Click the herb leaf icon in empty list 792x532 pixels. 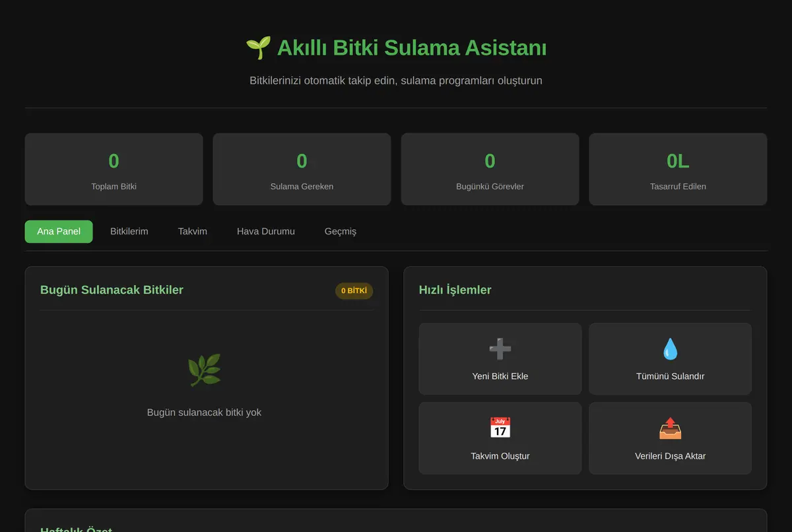click(x=205, y=370)
